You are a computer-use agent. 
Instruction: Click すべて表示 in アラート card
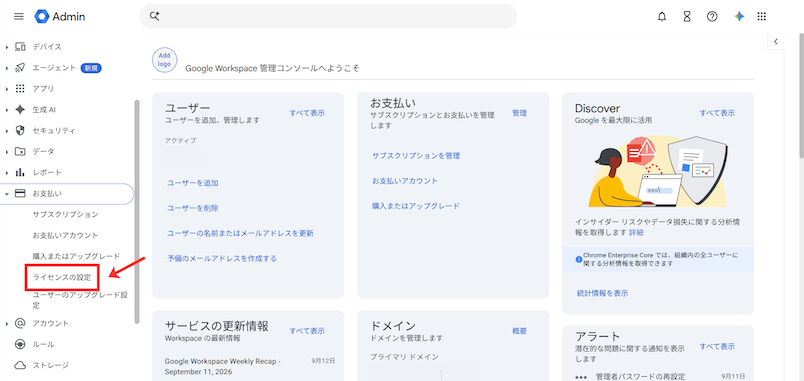click(x=717, y=346)
